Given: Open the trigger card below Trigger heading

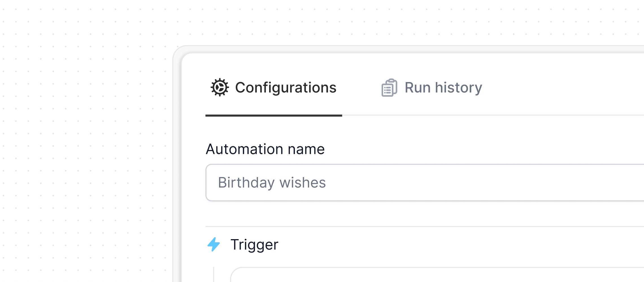Looking at the screenshot, I should tap(437, 275).
